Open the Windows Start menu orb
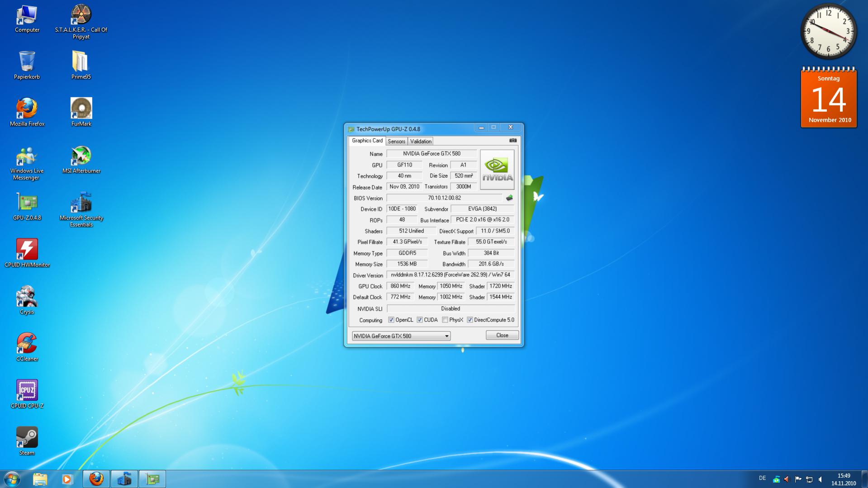This screenshot has width=868, height=488. (x=12, y=479)
